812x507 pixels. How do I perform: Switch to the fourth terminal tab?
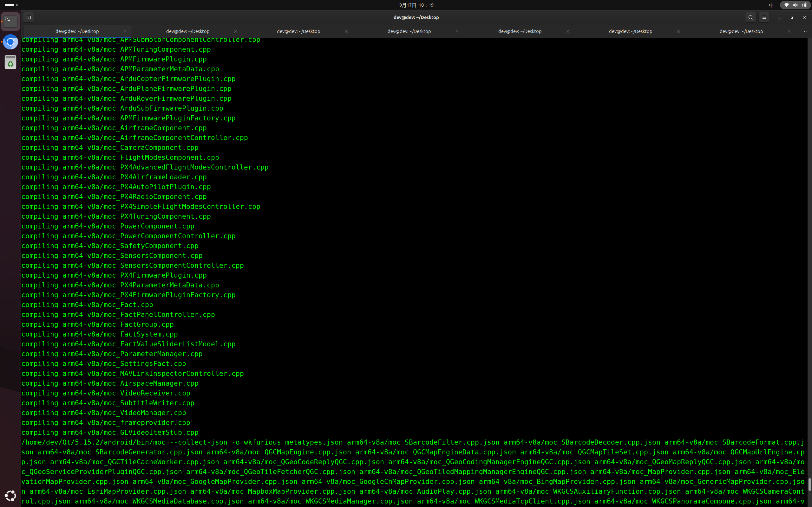point(409,31)
